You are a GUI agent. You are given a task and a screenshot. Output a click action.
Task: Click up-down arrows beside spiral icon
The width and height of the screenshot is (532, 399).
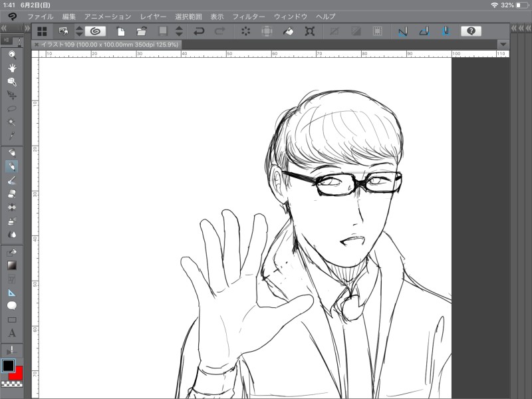click(x=79, y=31)
